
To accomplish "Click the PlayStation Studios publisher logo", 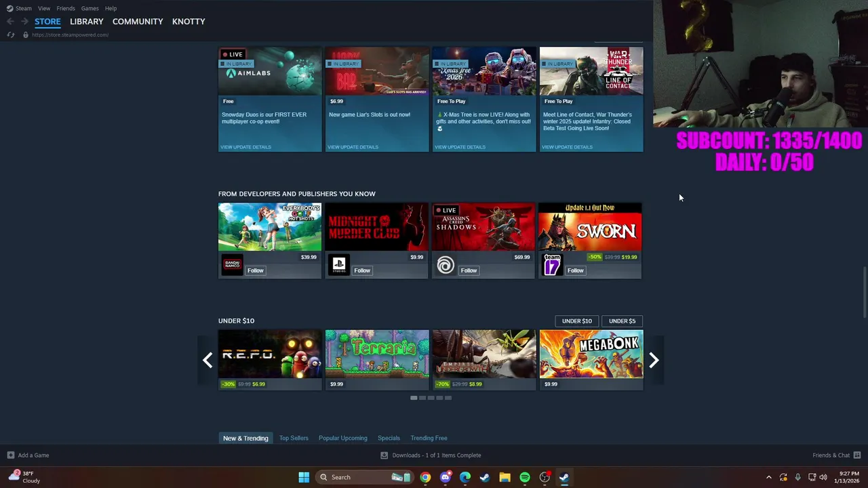I will click(x=339, y=265).
